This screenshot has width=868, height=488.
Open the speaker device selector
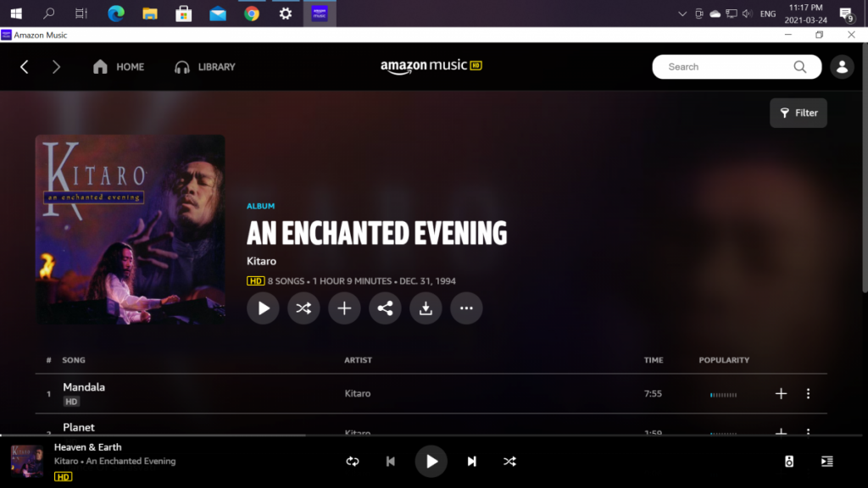click(789, 462)
